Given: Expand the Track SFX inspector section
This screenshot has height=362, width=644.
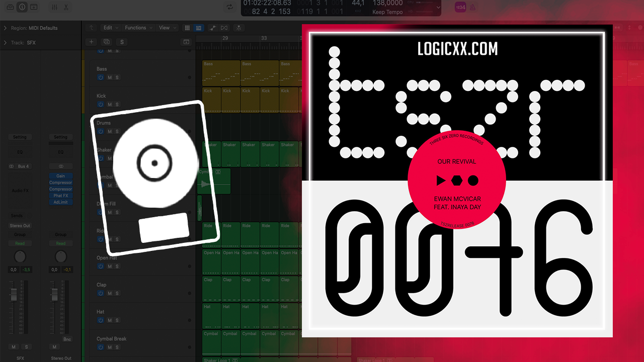Looking at the screenshot, I should coord(6,43).
